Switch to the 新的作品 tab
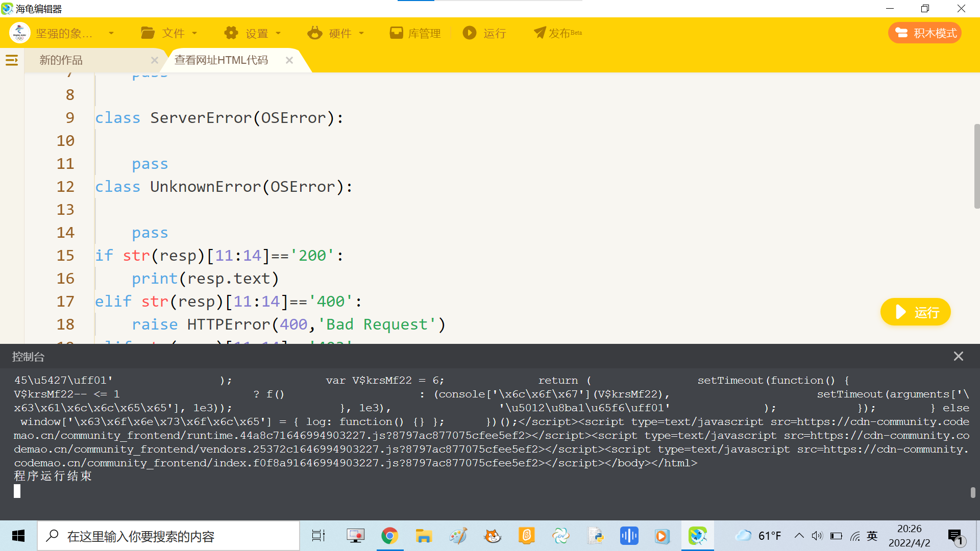980x551 pixels. coord(61,60)
